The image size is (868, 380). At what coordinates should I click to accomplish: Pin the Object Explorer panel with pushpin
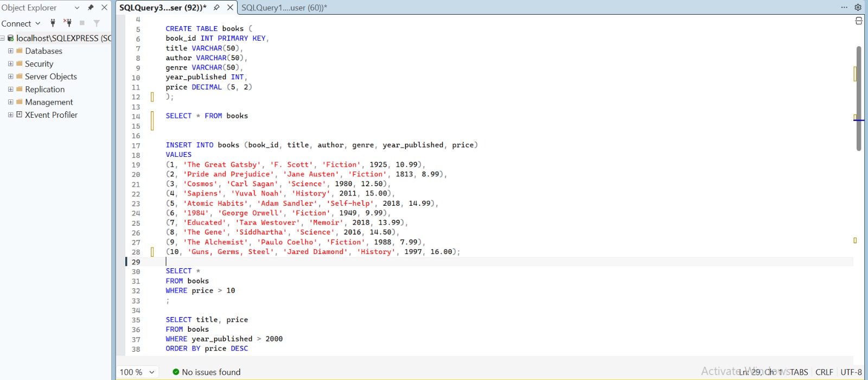click(x=91, y=8)
